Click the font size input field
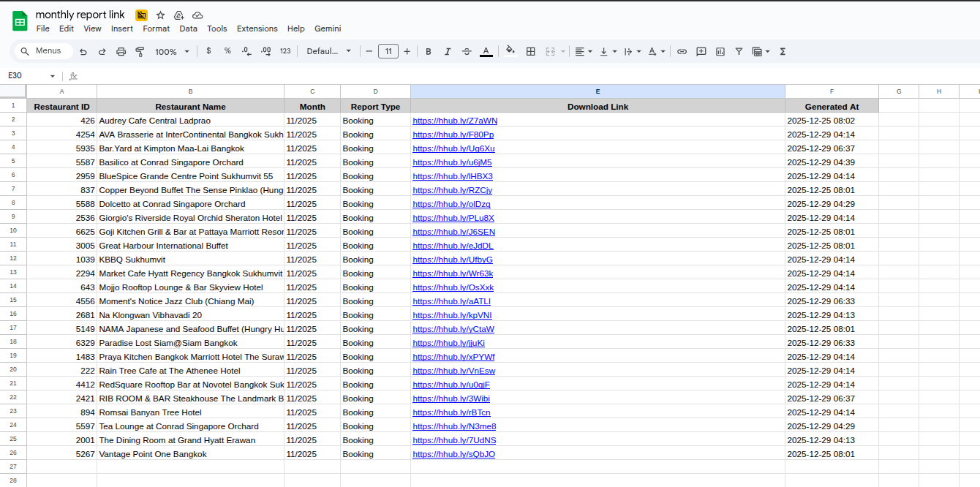 [x=388, y=51]
